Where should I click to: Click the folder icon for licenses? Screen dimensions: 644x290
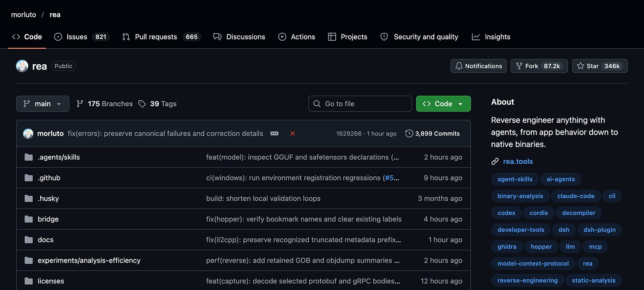29,281
